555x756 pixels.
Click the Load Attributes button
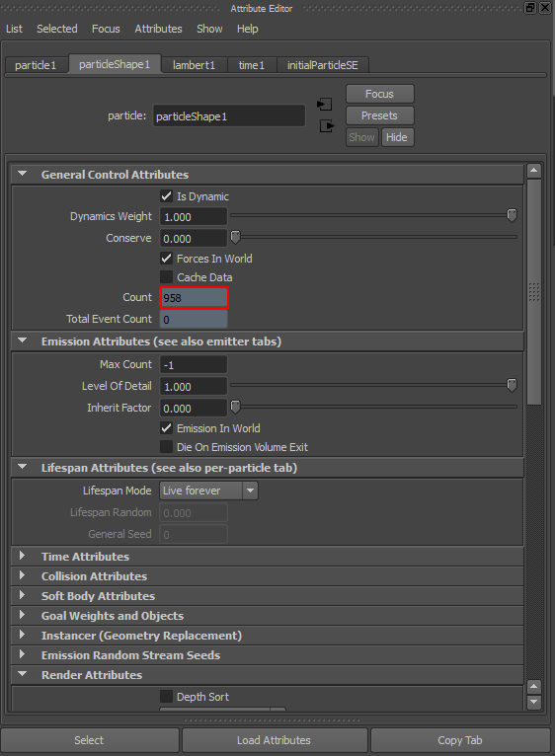[x=275, y=740]
